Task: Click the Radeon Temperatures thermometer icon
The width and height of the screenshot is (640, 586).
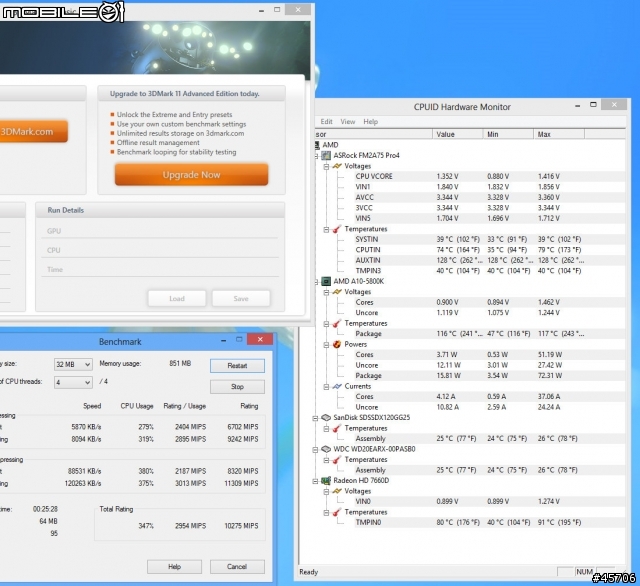Action: pos(337,512)
